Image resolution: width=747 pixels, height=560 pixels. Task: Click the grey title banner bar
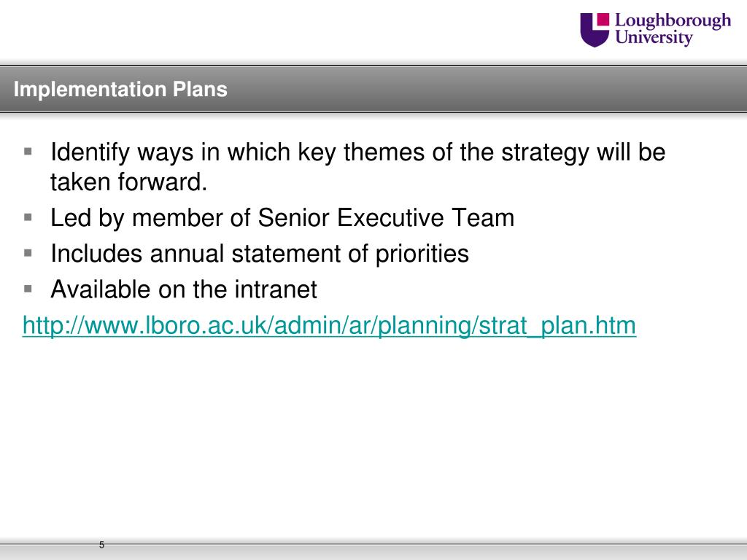373,89
